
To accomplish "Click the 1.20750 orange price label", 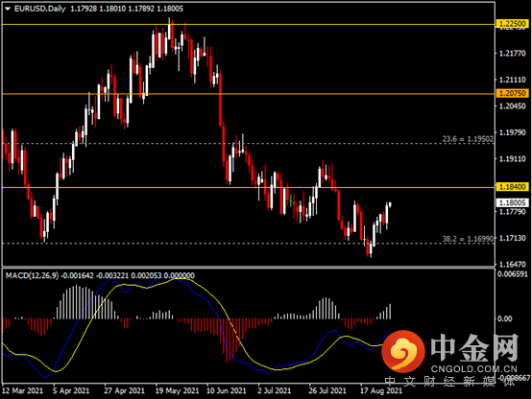I will (x=512, y=93).
